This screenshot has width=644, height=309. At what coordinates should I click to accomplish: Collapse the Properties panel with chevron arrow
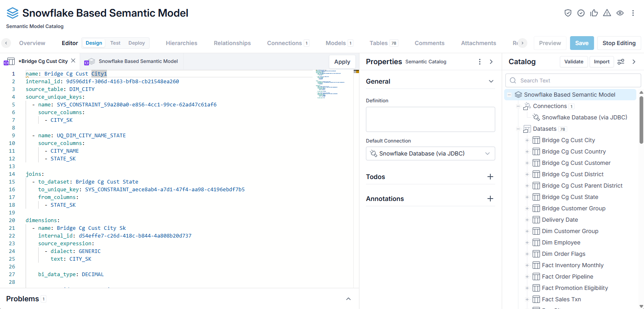coord(491,62)
